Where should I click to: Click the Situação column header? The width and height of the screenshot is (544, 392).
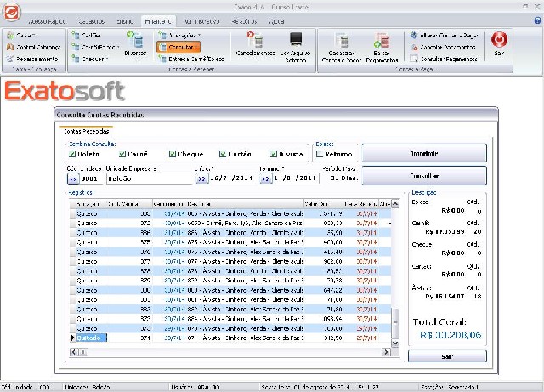click(91, 204)
